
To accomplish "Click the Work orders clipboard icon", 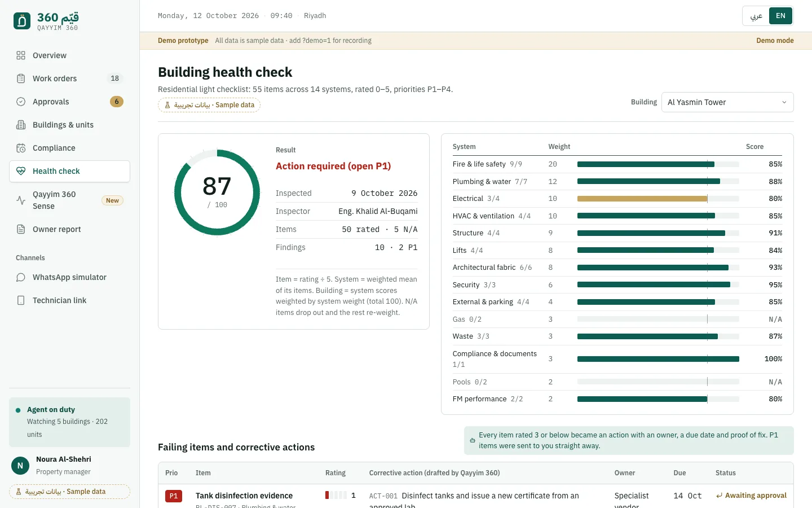I will [21, 78].
